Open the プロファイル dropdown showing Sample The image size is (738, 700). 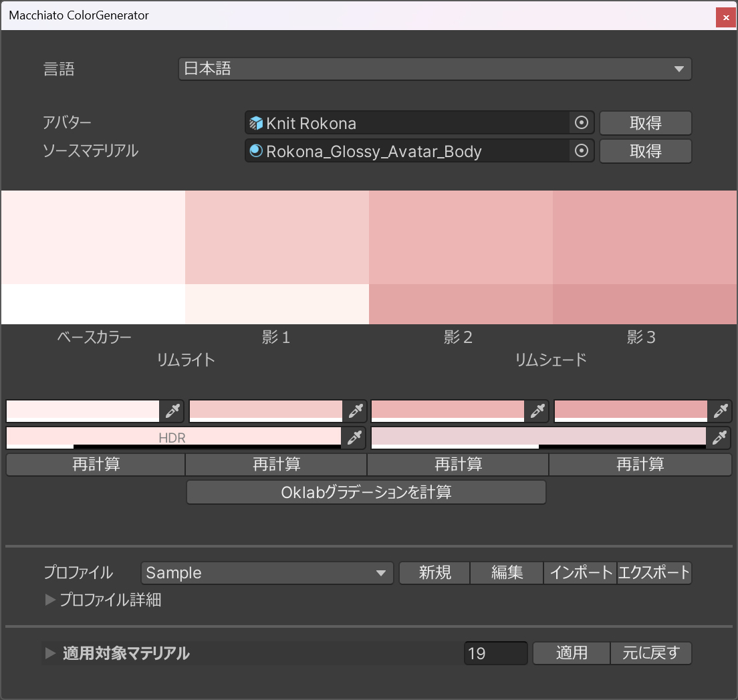(x=267, y=573)
